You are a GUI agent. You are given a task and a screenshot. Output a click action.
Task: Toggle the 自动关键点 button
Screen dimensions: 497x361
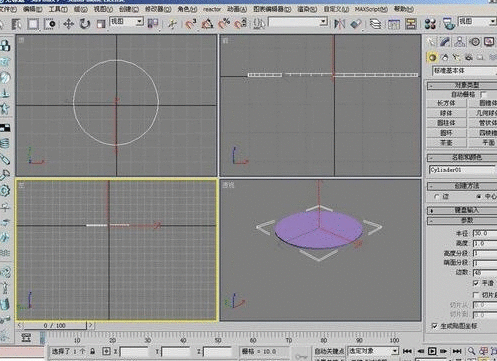coord(329,351)
